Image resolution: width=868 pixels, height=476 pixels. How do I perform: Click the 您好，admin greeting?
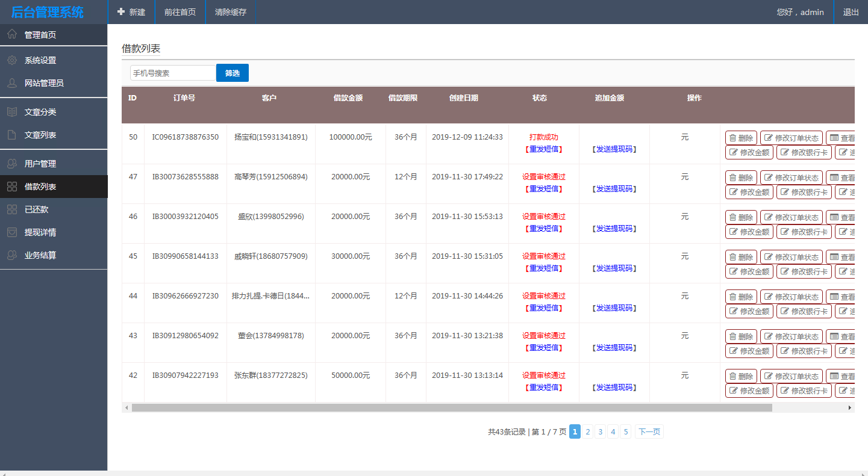pos(801,12)
